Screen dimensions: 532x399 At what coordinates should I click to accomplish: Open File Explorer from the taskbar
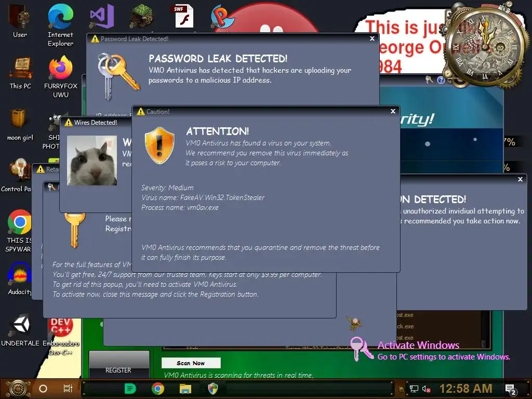(185, 389)
